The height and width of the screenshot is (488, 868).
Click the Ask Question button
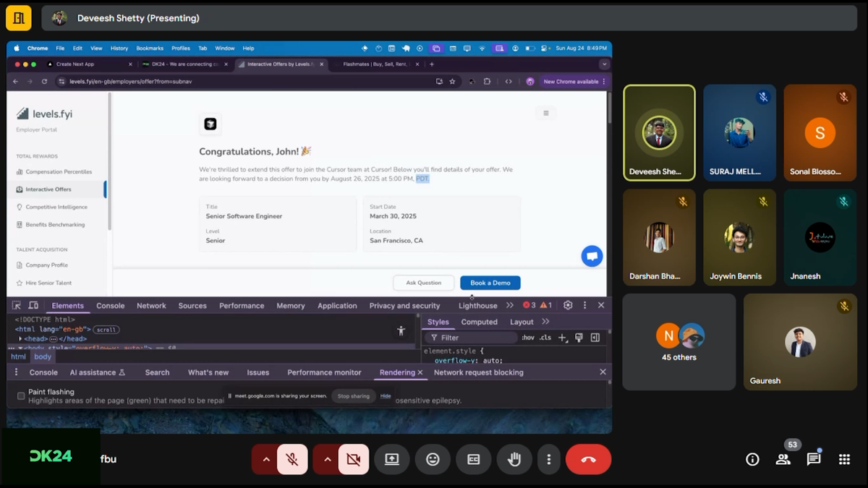tap(423, 283)
